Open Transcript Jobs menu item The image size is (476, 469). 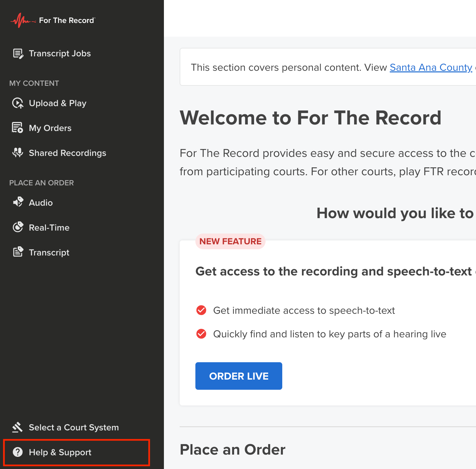click(60, 53)
